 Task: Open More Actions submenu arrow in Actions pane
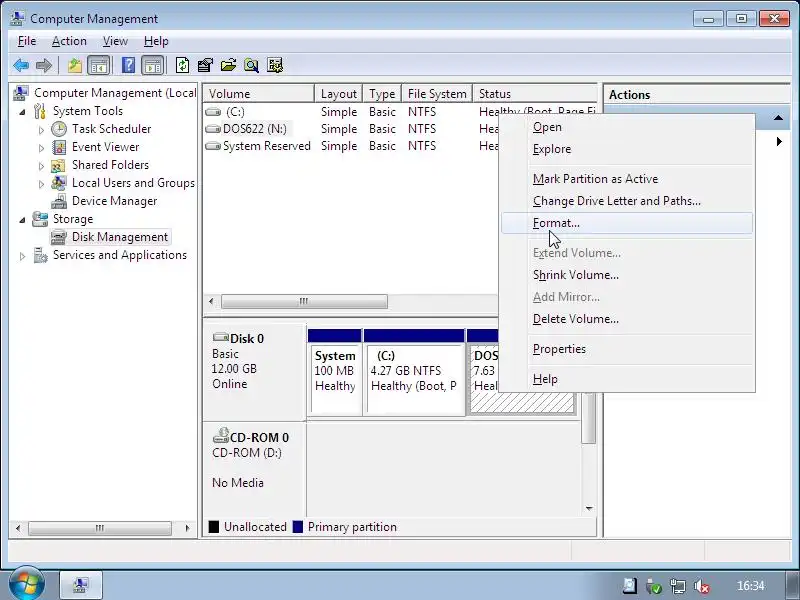(x=779, y=141)
